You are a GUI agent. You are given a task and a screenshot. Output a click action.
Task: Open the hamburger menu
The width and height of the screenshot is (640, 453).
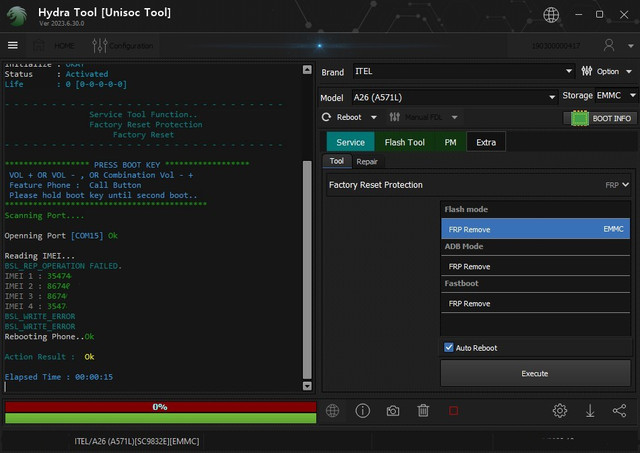click(13, 45)
